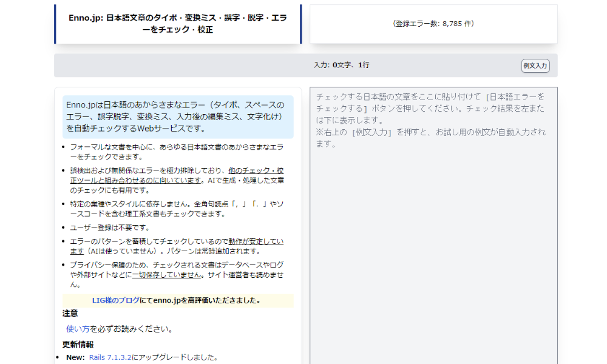The width and height of the screenshot is (607, 364).
Task: Click the 更新情報 update section heading
Action: (x=74, y=343)
